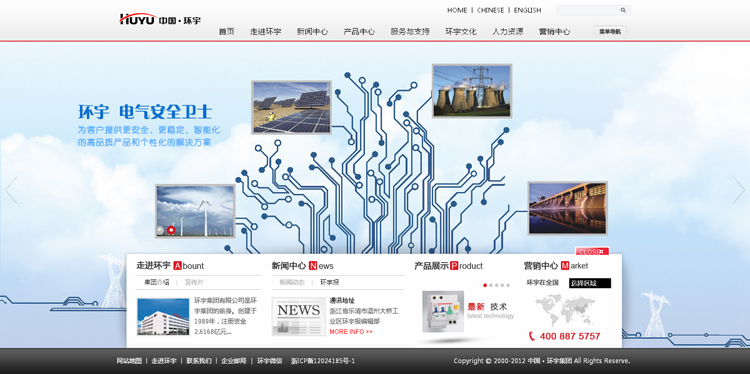Open the 新闻中心 navigation menu

tap(312, 32)
